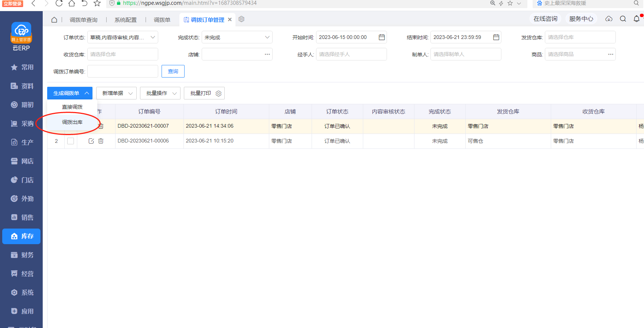Open 资料 section in sidebar
This screenshot has height=328, width=644.
click(22, 86)
